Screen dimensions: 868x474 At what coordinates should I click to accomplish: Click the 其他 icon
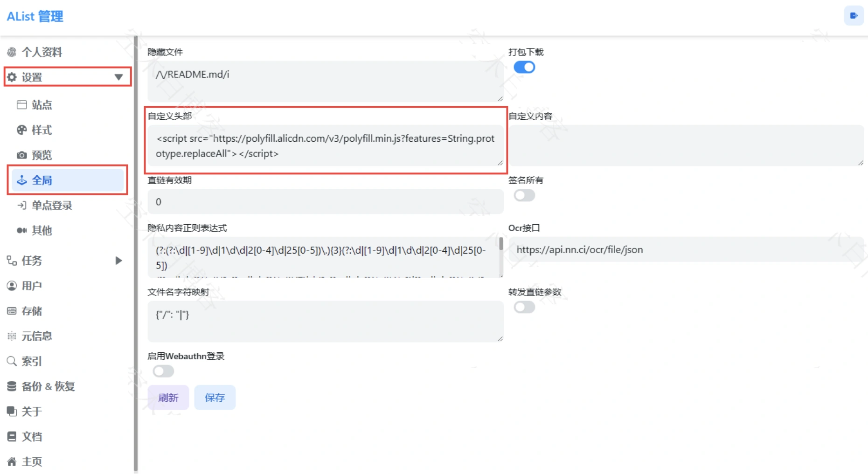(22, 230)
